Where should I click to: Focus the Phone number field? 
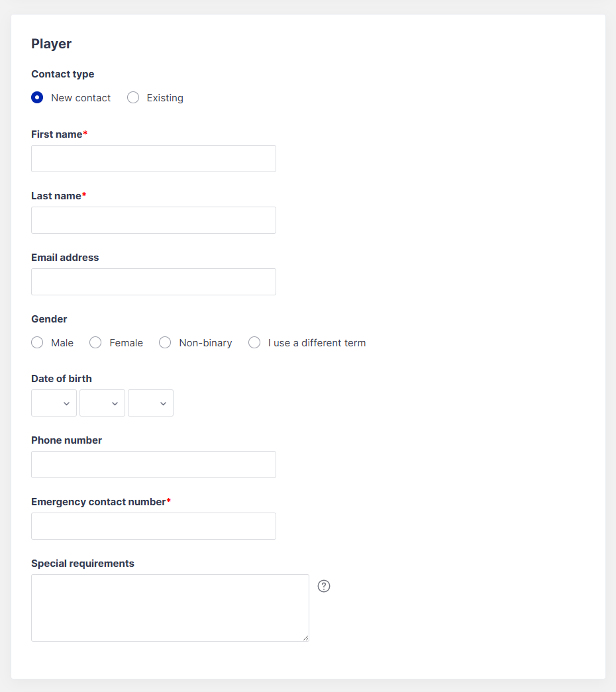pyautogui.click(x=153, y=464)
